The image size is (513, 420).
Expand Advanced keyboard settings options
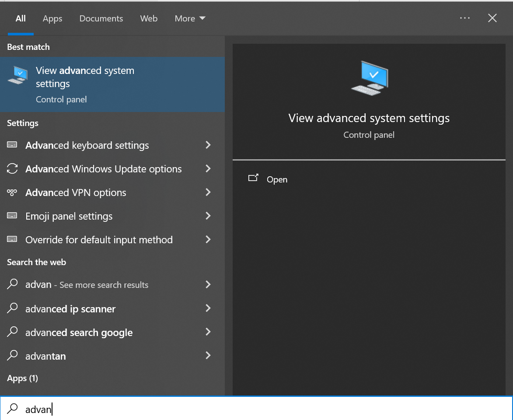pos(208,145)
